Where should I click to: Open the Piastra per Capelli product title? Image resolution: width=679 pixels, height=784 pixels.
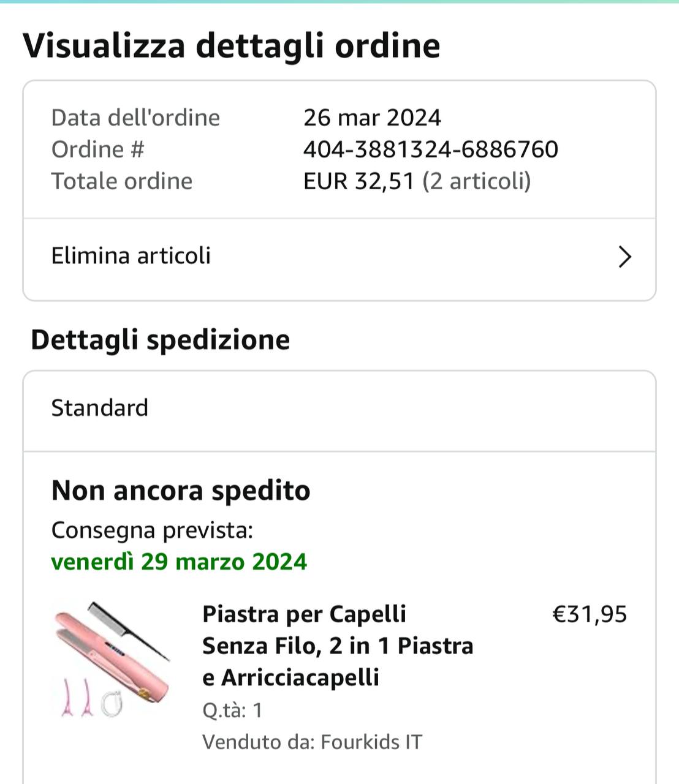coord(337,646)
